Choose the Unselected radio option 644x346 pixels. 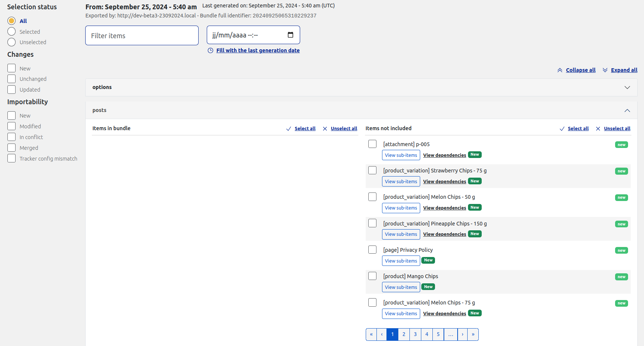tap(11, 42)
